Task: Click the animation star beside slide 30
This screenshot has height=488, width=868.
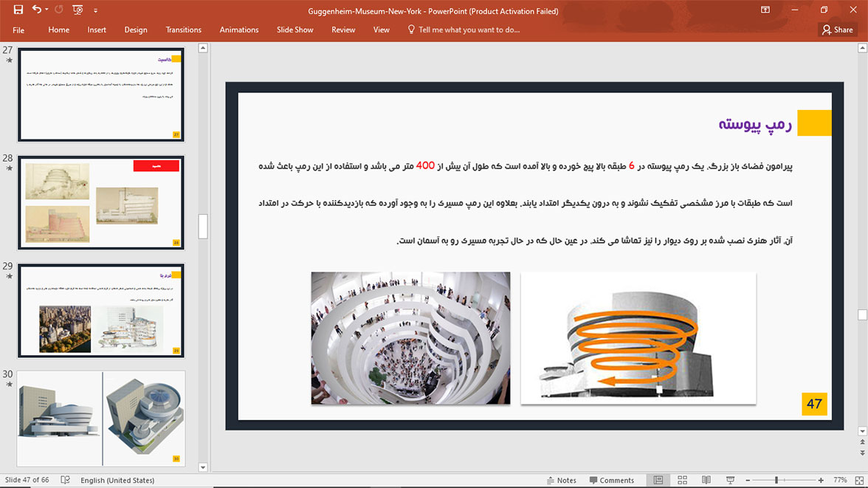Action: coord(9,385)
